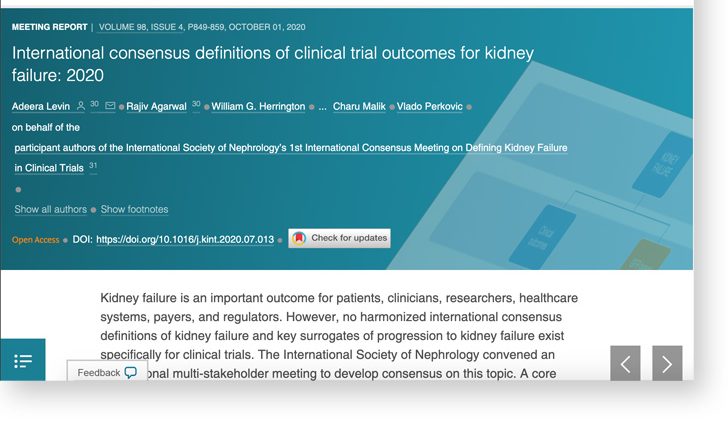Open author Rajiv Agarwal's details
Screen dimensions: 728x445
point(157,107)
